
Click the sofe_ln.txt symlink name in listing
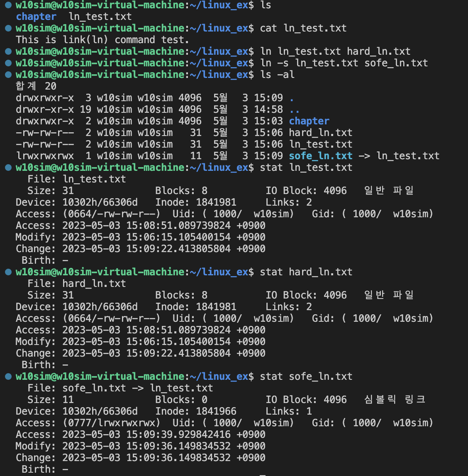click(x=321, y=156)
